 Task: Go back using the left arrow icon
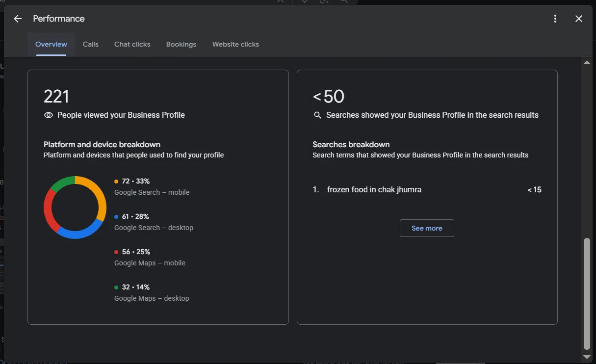[18, 19]
